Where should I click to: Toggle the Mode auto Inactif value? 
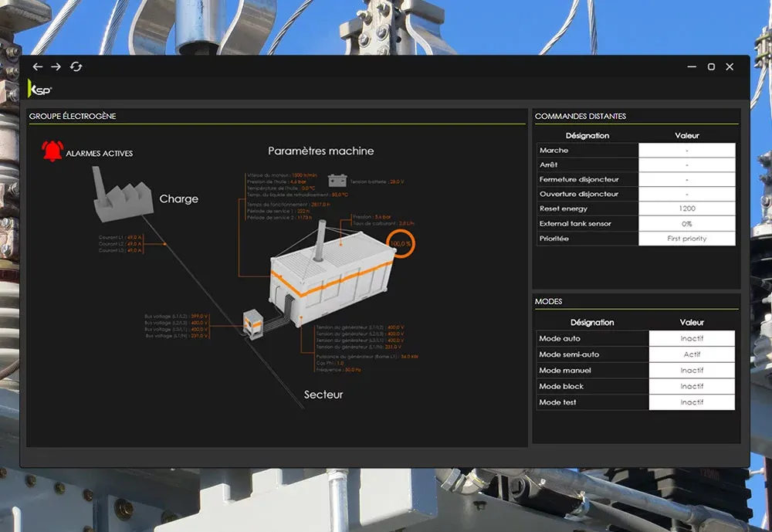tap(691, 338)
